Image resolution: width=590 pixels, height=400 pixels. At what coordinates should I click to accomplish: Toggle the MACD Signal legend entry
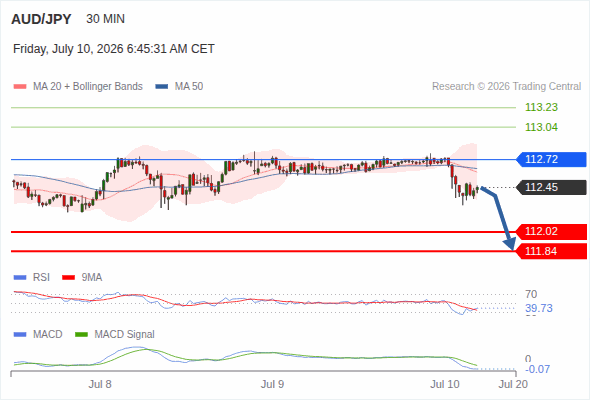tap(115, 334)
